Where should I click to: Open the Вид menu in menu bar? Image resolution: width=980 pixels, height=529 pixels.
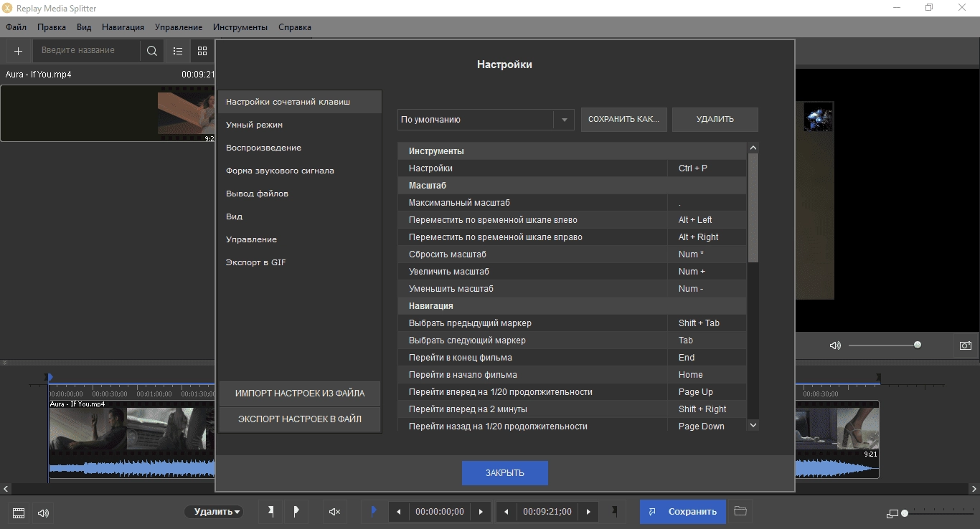(84, 27)
